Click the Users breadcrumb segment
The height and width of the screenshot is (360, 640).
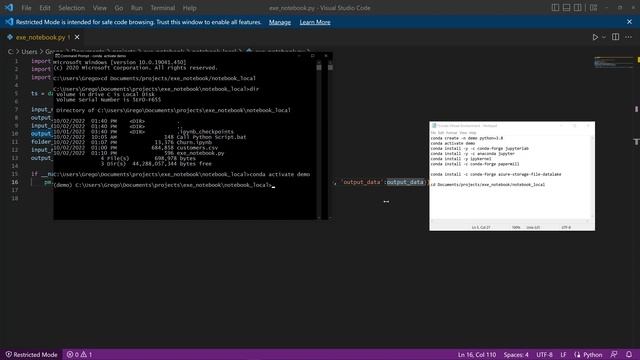(x=29, y=51)
